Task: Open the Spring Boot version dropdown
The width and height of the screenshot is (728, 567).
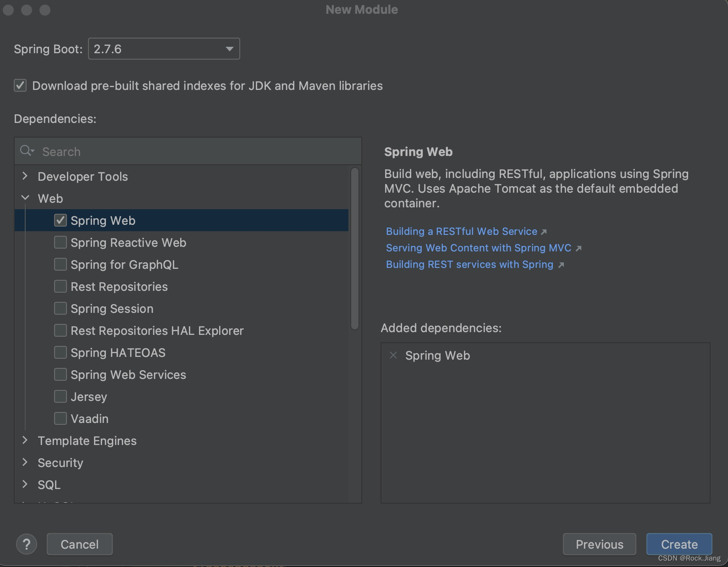Action: (164, 49)
